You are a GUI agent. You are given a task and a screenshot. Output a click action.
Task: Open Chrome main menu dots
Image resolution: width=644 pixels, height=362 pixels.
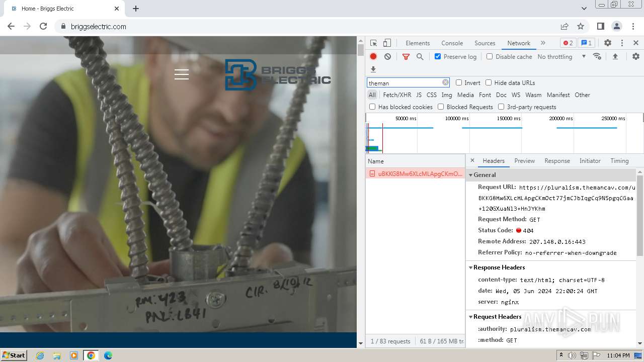633,26
